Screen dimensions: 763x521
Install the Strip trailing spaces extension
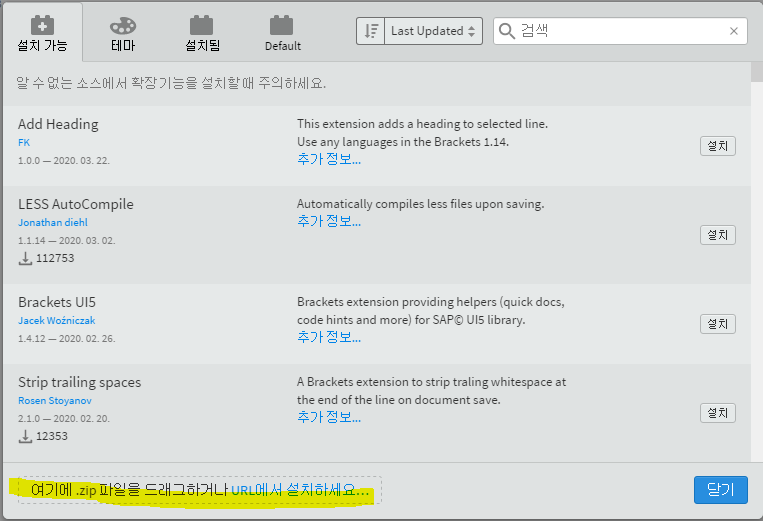click(718, 413)
